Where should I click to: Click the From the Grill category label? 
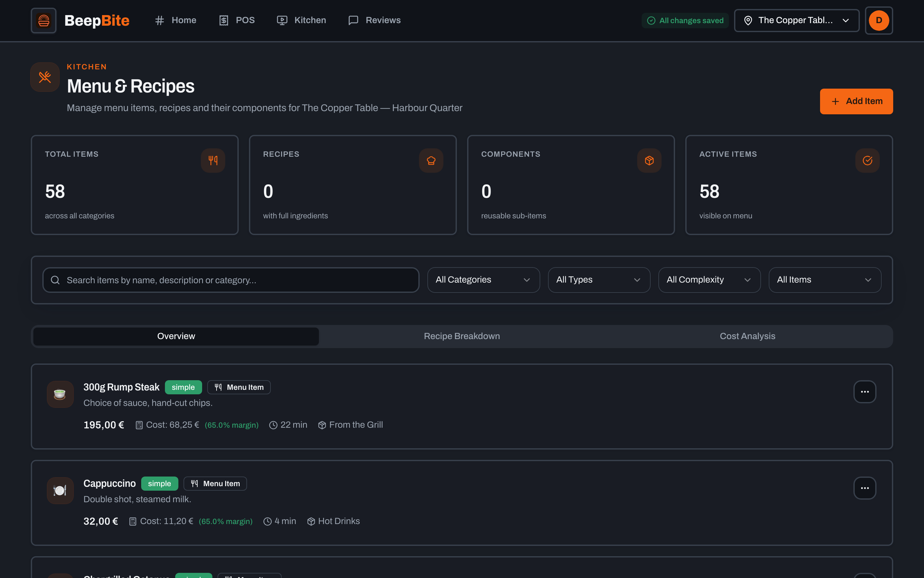[x=356, y=425]
